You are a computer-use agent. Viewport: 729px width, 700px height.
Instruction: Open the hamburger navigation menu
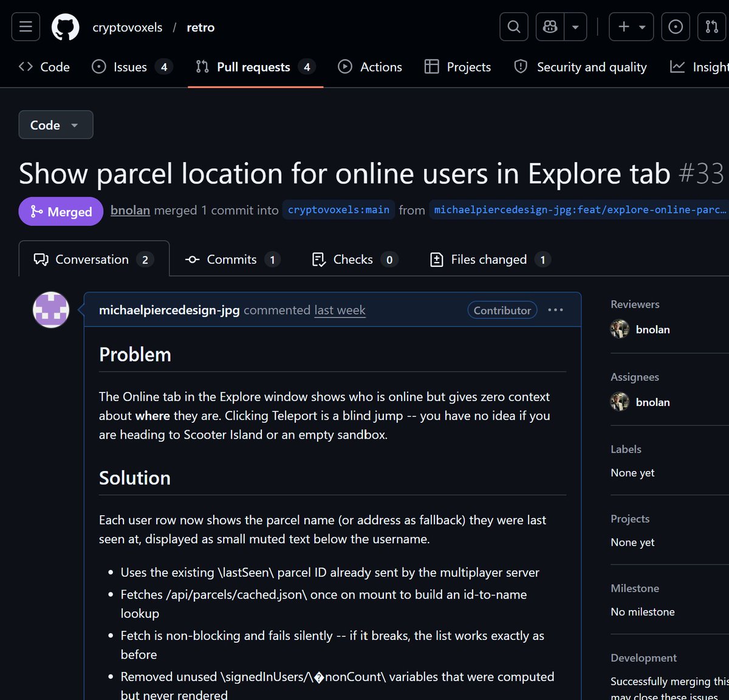26,27
